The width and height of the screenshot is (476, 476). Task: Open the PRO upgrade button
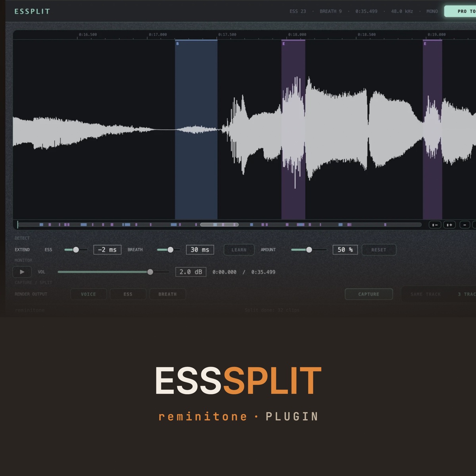[460, 11]
